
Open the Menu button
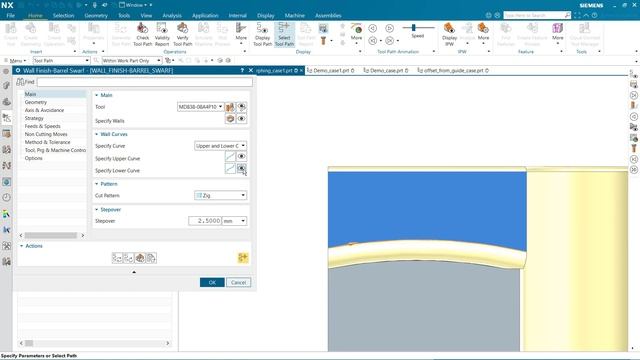[15, 60]
